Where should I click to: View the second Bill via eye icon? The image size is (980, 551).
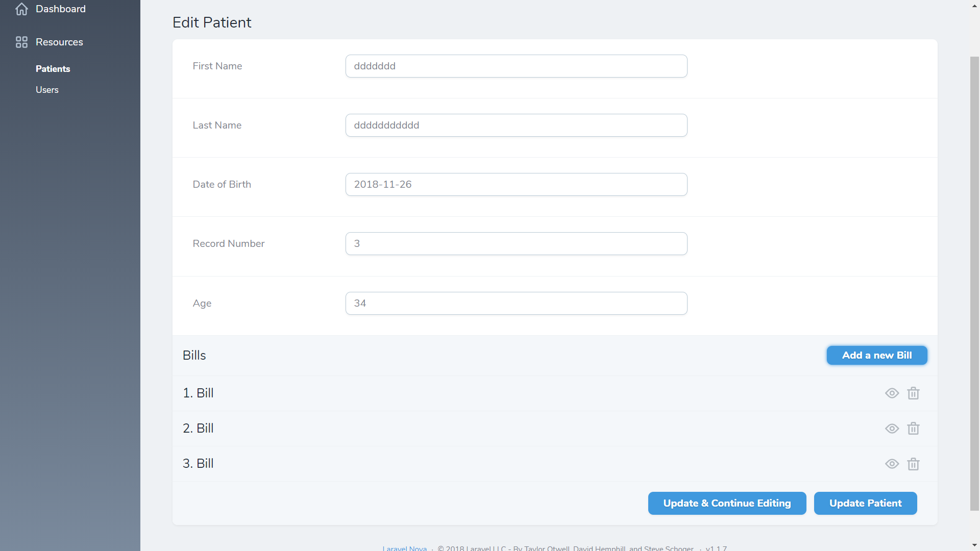[892, 429]
